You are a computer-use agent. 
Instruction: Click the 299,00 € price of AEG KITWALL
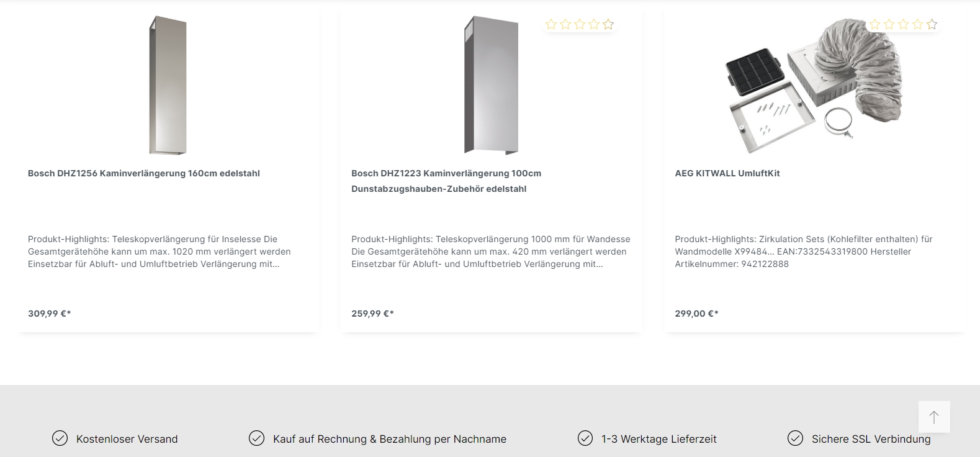(696, 314)
